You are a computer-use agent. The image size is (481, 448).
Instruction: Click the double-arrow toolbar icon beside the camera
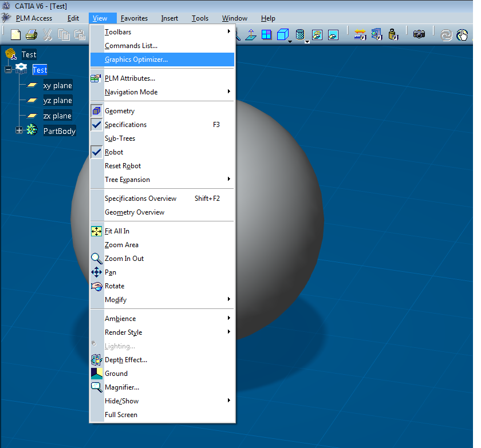[x=360, y=35]
